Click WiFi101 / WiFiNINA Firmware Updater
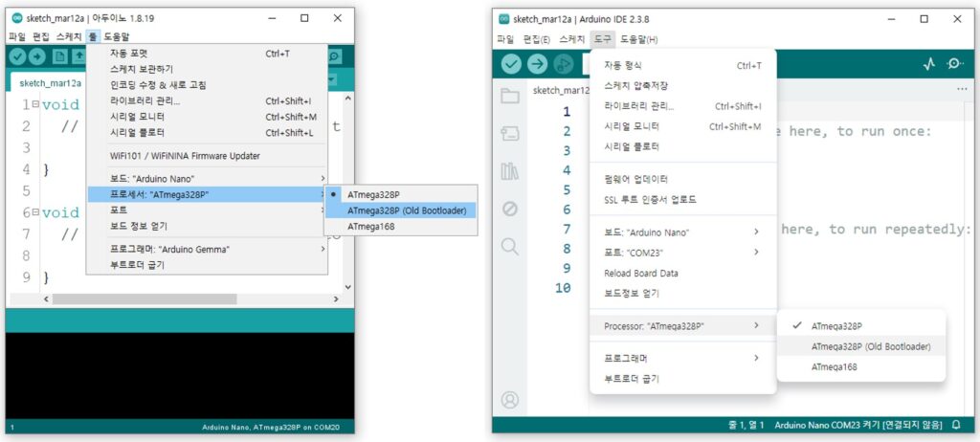Viewport: 980px width, 442px height. point(185,156)
